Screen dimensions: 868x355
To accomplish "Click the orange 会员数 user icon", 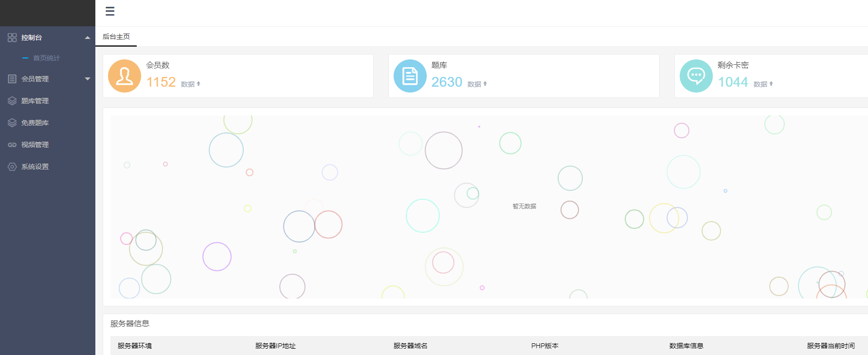I will (x=125, y=76).
